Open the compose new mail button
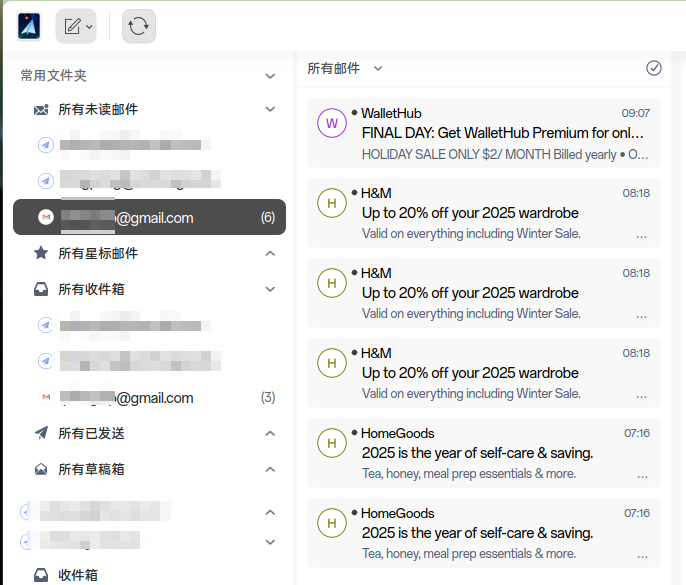The image size is (686, 585). 76,26
